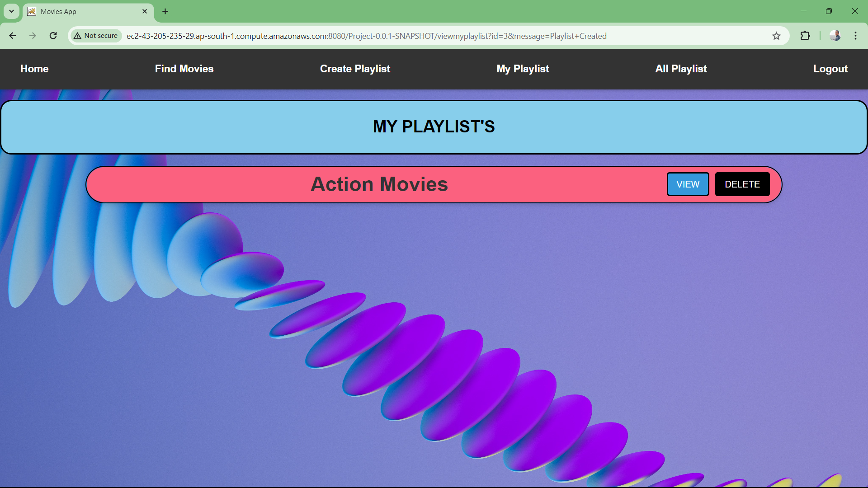This screenshot has height=488, width=868.
Task: Open Create Playlist page
Action: point(355,69)
